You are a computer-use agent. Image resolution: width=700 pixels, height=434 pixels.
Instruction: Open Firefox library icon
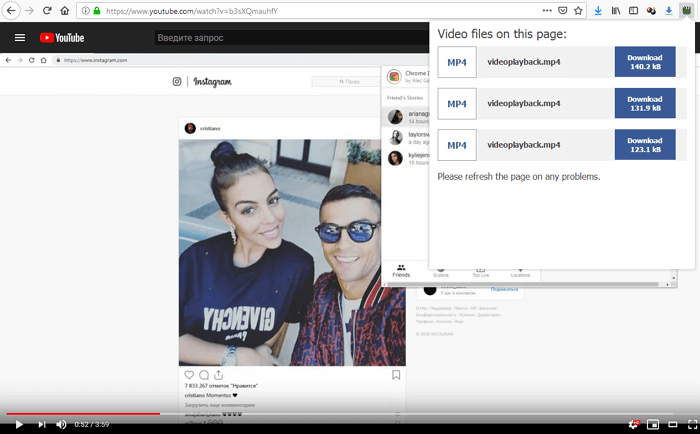[x=616, y=11]
